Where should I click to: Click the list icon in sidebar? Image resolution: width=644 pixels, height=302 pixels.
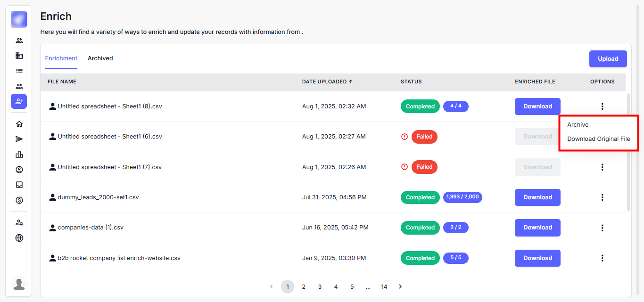click(19, 71)
